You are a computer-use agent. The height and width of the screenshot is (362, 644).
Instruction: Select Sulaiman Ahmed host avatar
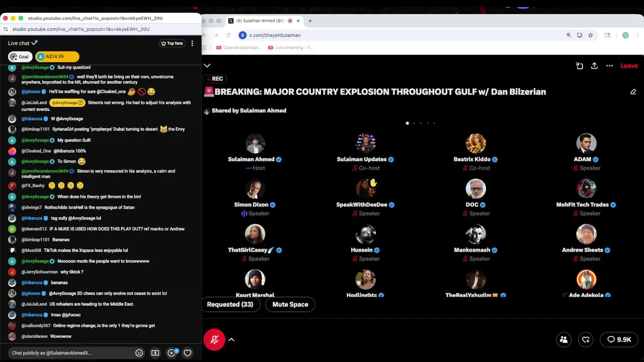tap(255, 143)
